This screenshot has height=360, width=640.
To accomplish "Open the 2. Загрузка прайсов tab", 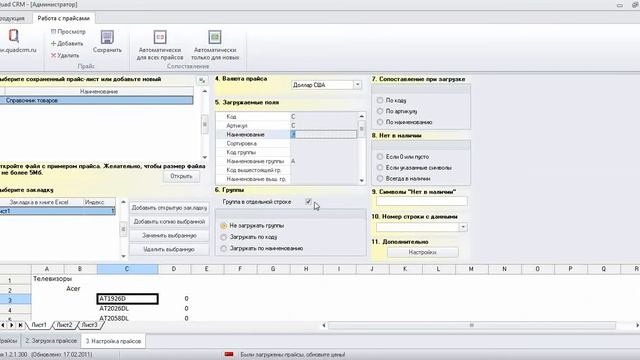I will click(x=51, y=340).
